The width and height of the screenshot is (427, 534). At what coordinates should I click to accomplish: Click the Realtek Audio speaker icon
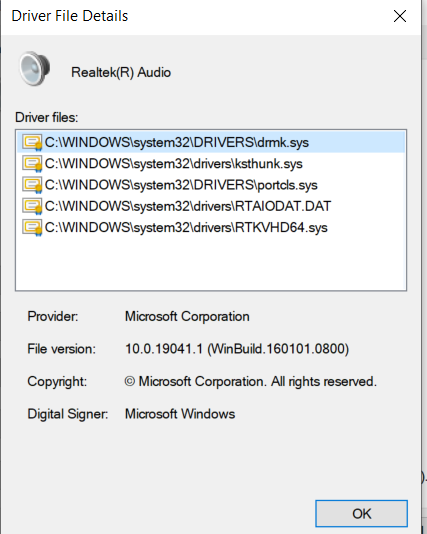point(34,68)
